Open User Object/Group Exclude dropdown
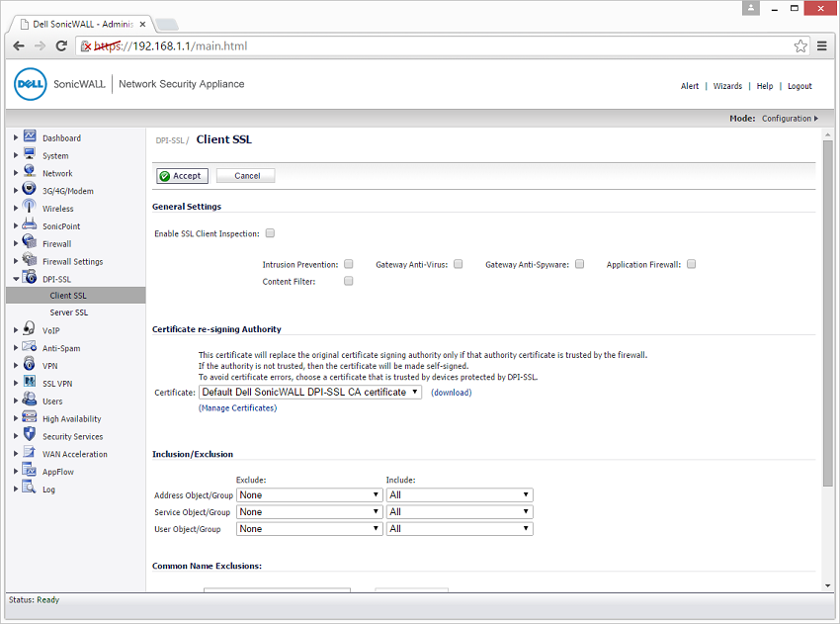The height and width of the screenshot is (624, 840). 309,529
